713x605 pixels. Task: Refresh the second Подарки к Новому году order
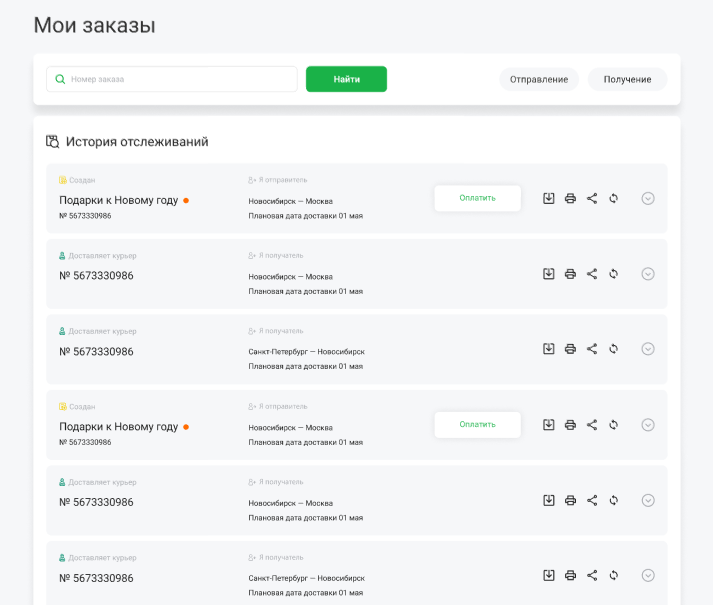point(613,425)
